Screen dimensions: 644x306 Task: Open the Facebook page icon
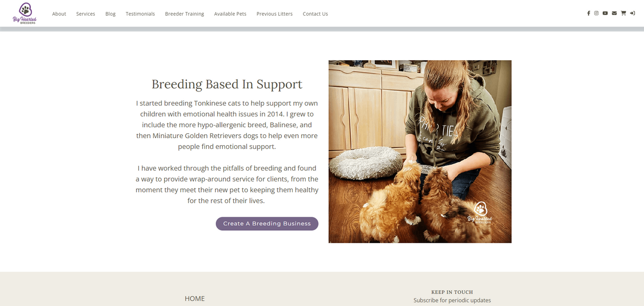[x=589, y=13]
